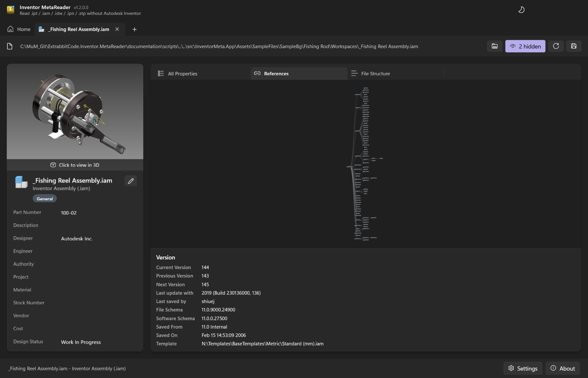Toggle dark mode moon icon

(521, 10)
